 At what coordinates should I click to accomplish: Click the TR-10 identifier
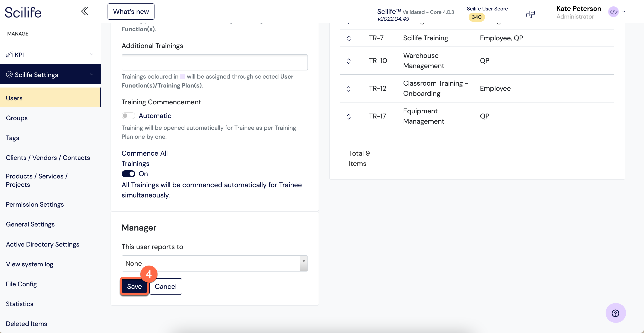point(378,60)
